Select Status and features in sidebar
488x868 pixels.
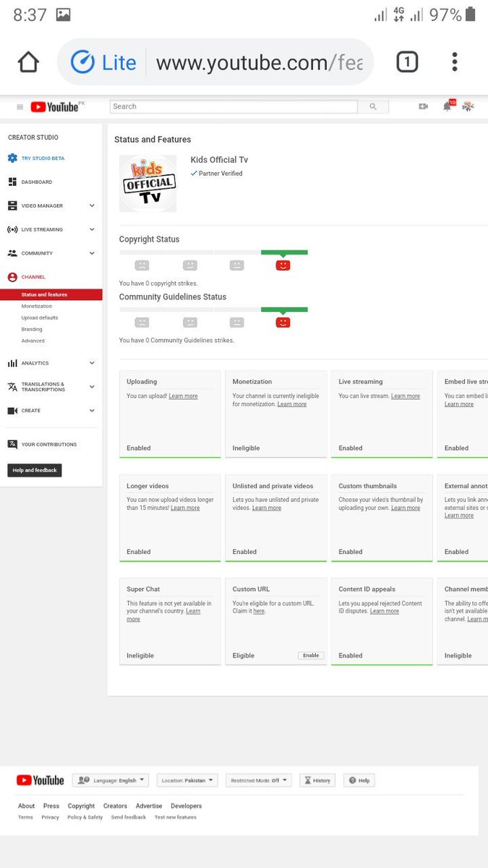[x=51, y=294]
